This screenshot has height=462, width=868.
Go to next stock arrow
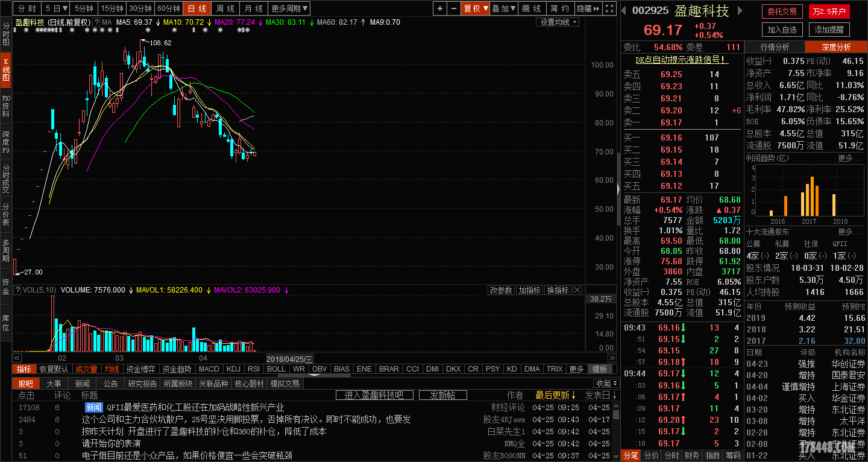click(740, 10)
